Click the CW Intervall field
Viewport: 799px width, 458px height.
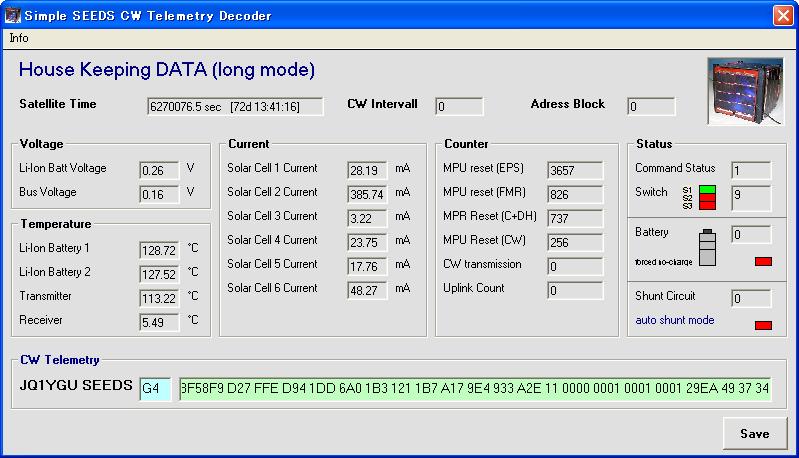[x=459, y=106]
